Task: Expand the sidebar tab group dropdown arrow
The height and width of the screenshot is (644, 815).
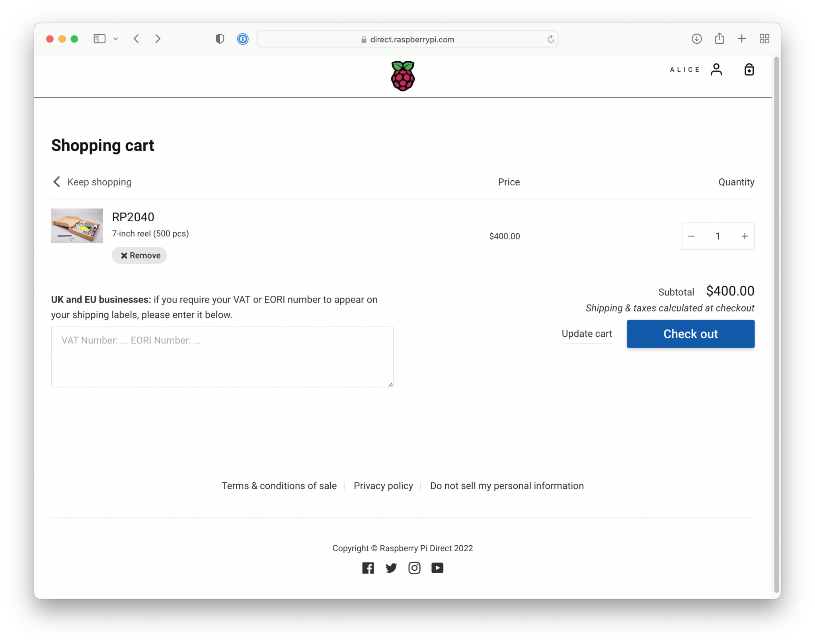Action: [x=116, y=39]
